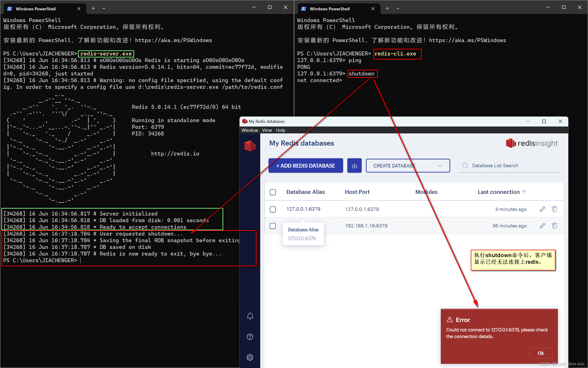Screen dimensions: 588x368
Task: Click the My Redis databases title bar icon
Action: point(244,121)
